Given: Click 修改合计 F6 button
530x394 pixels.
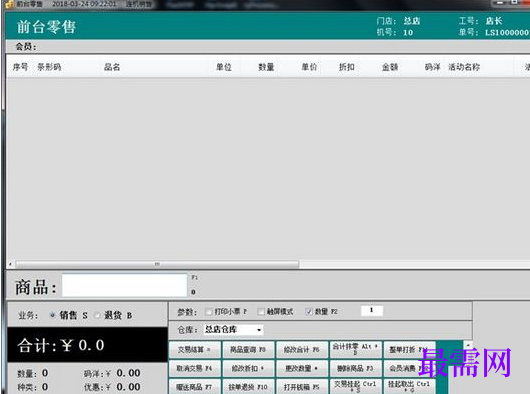Looking at the screenshot, I should (302, 350).
